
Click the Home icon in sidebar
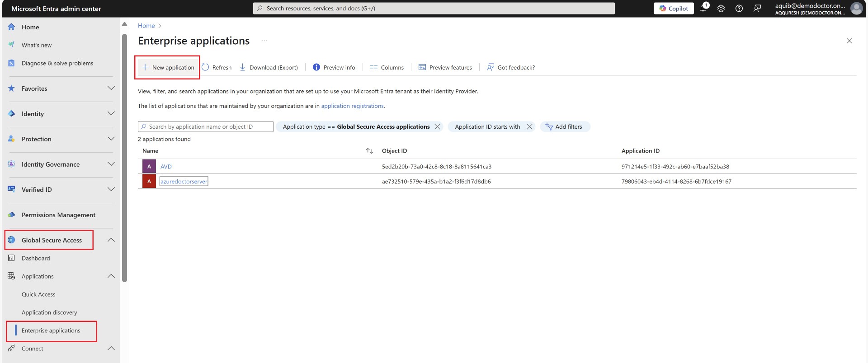[11, 27]
